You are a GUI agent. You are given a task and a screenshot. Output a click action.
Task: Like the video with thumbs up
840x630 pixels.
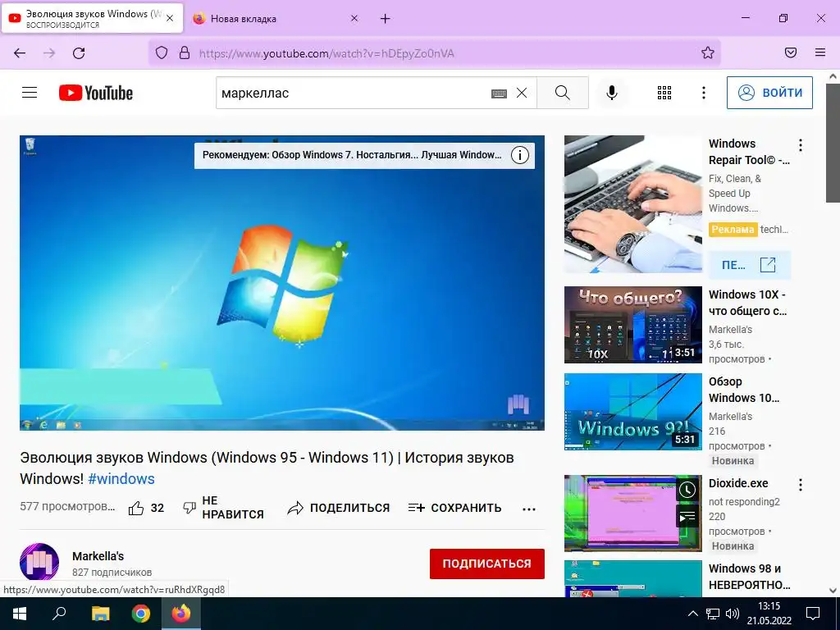pos(146,508)
